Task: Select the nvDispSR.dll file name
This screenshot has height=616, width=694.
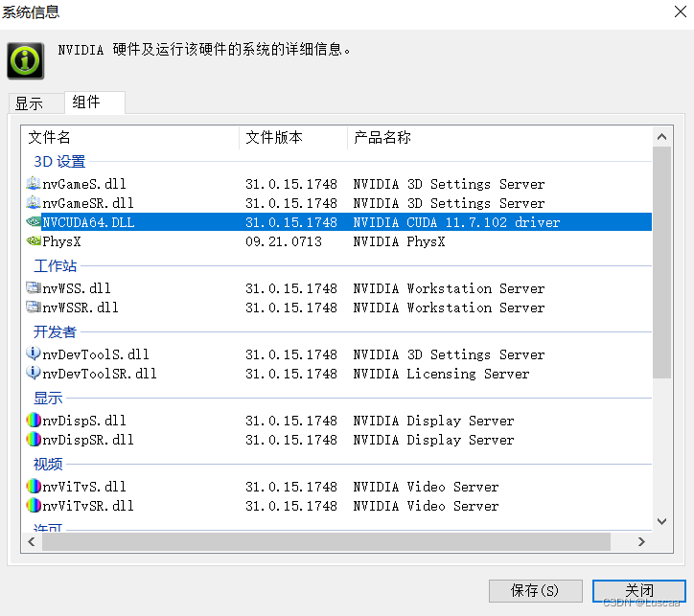Action: [x=88, y=440]
